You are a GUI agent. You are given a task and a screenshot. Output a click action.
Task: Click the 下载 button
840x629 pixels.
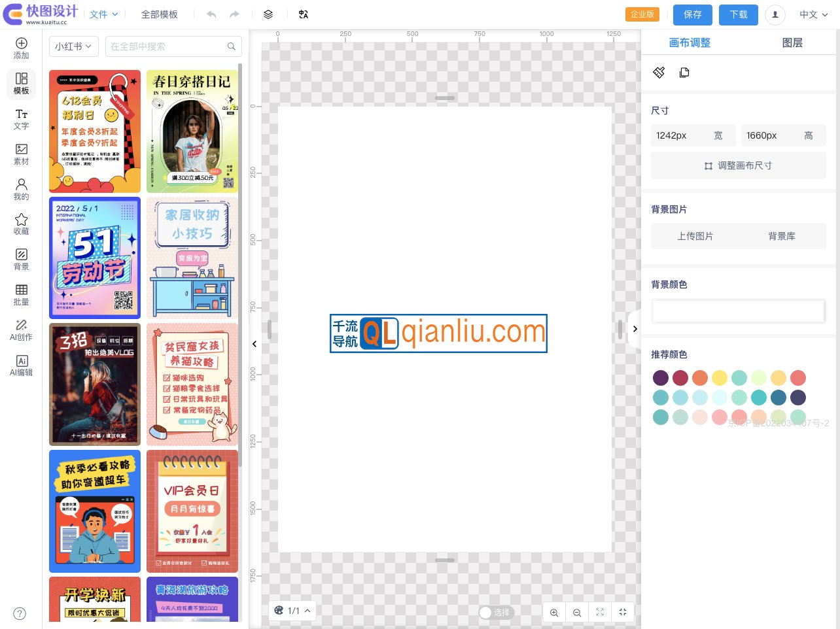[738, 14]
